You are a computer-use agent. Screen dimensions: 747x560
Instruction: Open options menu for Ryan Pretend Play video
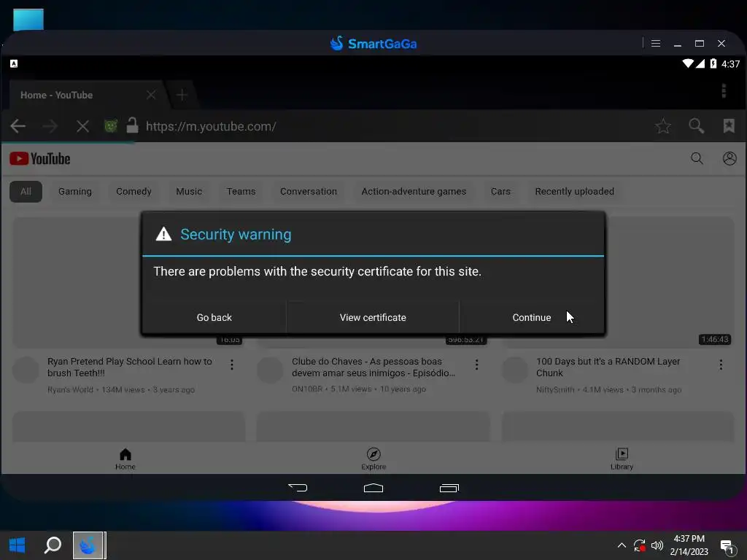[232, 365]
